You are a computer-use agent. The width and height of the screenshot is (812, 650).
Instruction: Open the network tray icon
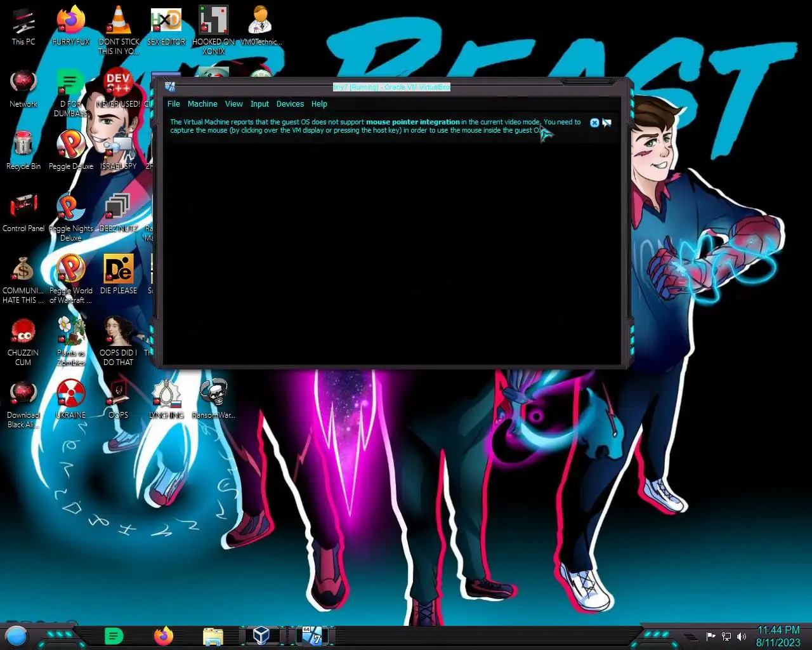(x=726, y=637)
